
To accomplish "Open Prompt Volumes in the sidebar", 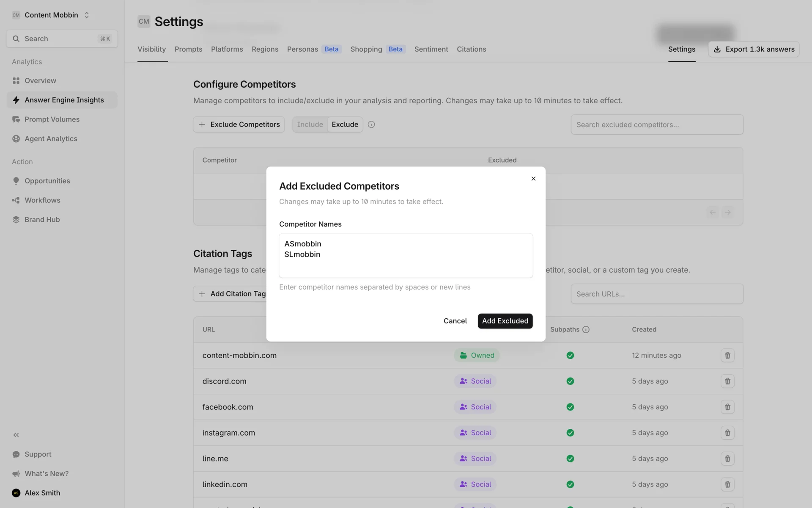I will (52, 119).
